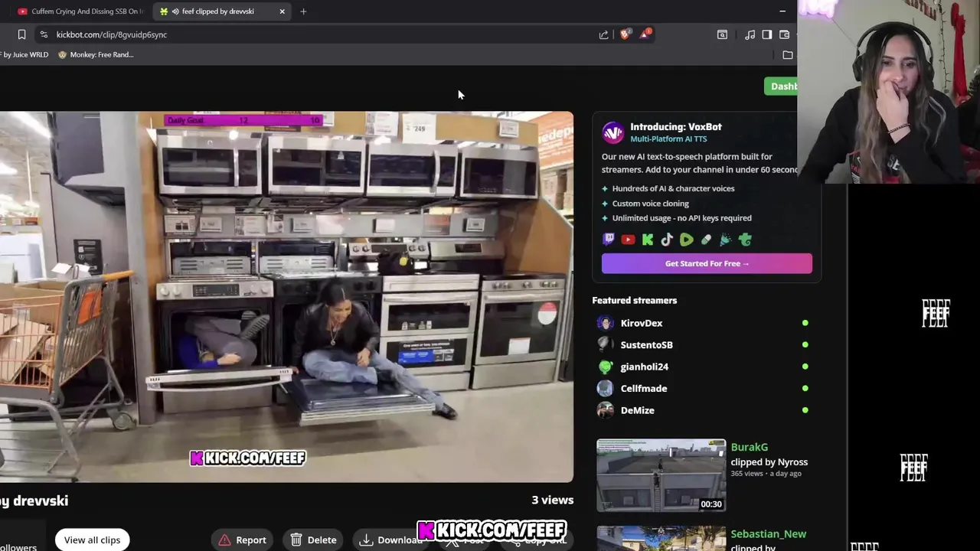Click the 3 views counter text
The image size is (980, 551).
(552, 500)
